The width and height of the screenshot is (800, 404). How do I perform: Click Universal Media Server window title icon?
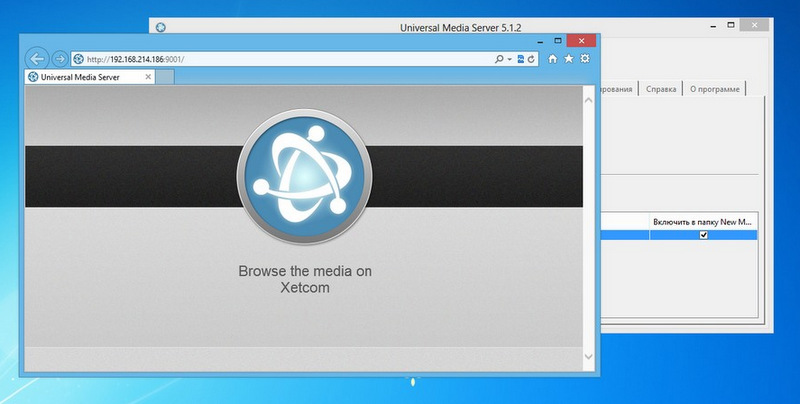(161, 27)
